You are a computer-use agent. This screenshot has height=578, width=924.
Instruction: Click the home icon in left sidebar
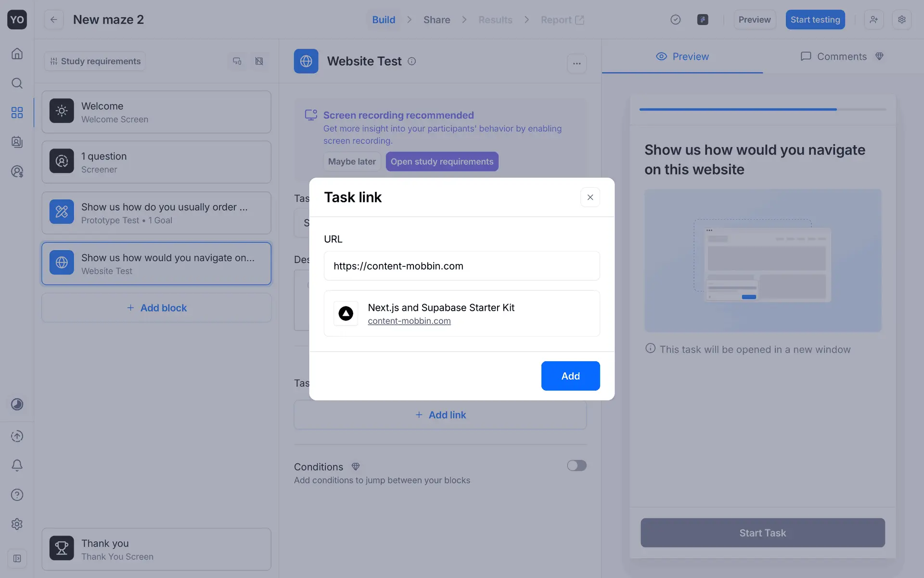pos(17,53)
